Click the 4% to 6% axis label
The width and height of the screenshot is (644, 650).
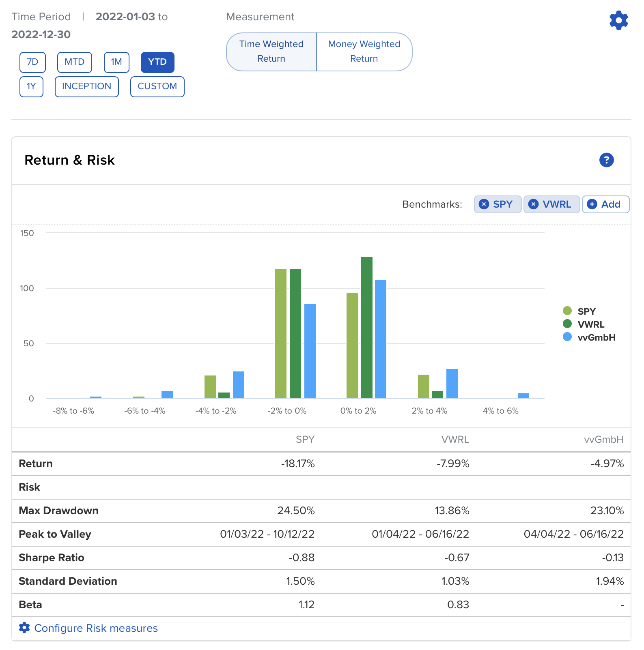point(501,411)
